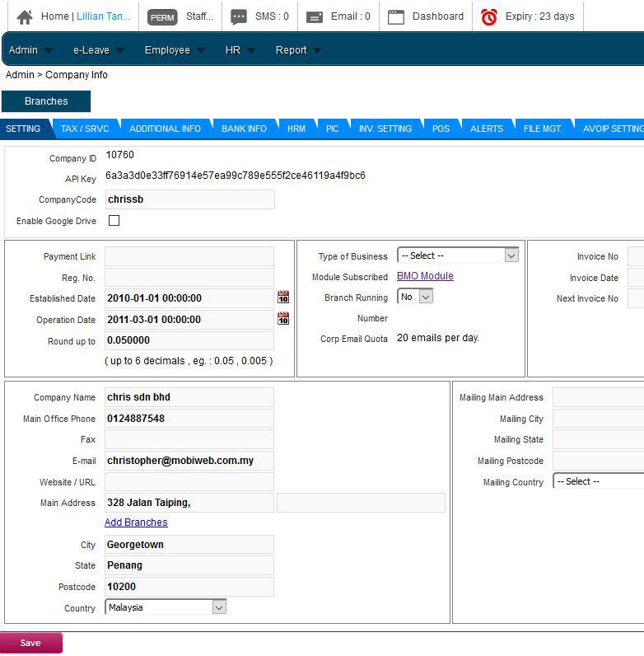Click the Mailing Postcode field
The height and width of the screenshot is (656, 644).
coord(599,461)
